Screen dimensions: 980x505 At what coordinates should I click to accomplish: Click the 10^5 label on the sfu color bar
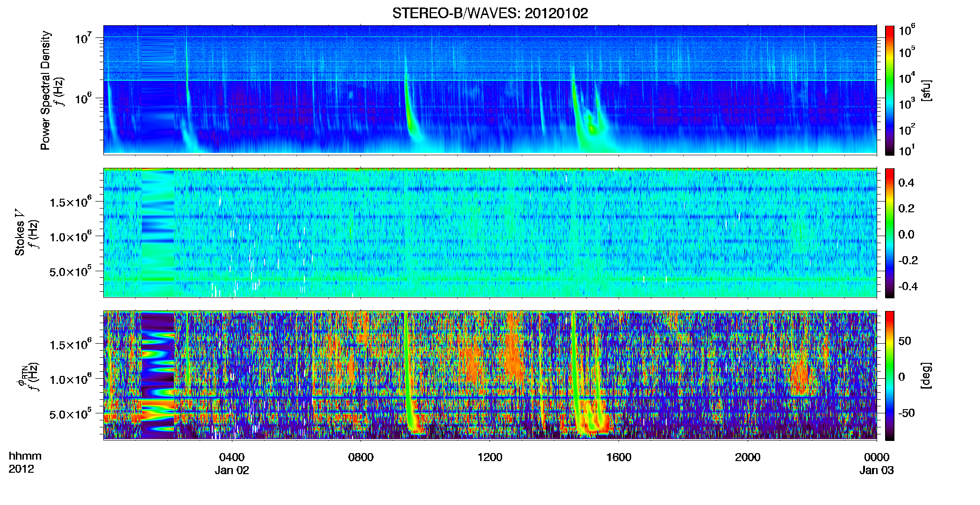click(x=907, y=52)
